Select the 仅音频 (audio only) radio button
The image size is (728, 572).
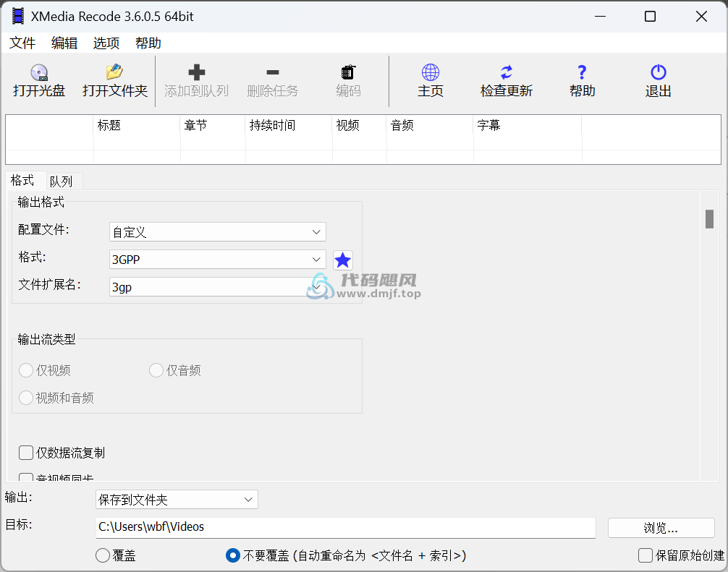pos(156,370)
